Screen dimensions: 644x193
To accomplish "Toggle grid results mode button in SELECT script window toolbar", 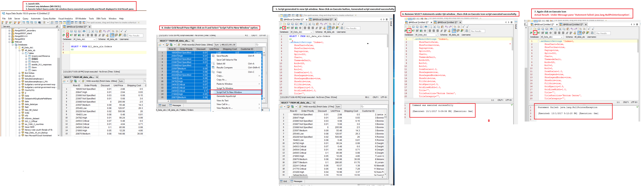I will click(x=329, y=28).
